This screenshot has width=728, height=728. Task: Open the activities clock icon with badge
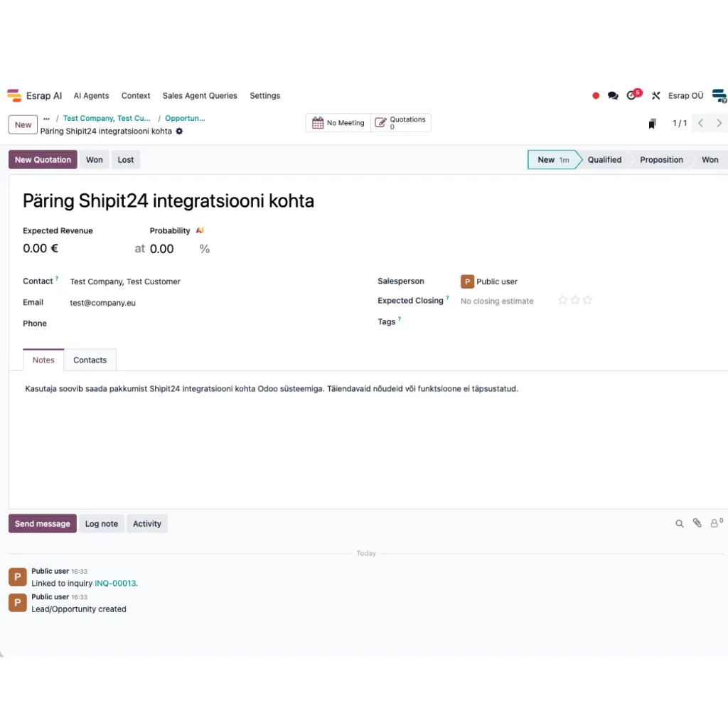point(633,95)
